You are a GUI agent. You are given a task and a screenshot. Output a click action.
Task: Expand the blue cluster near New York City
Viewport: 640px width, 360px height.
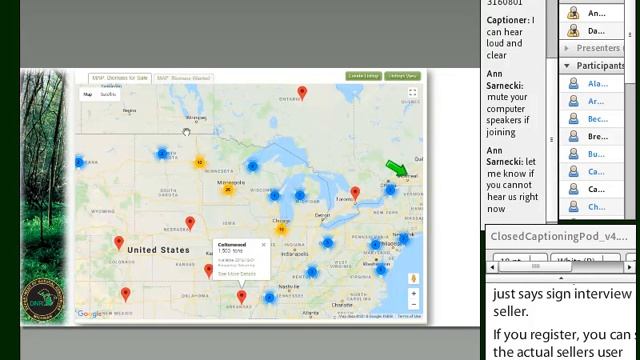point(404,239)
